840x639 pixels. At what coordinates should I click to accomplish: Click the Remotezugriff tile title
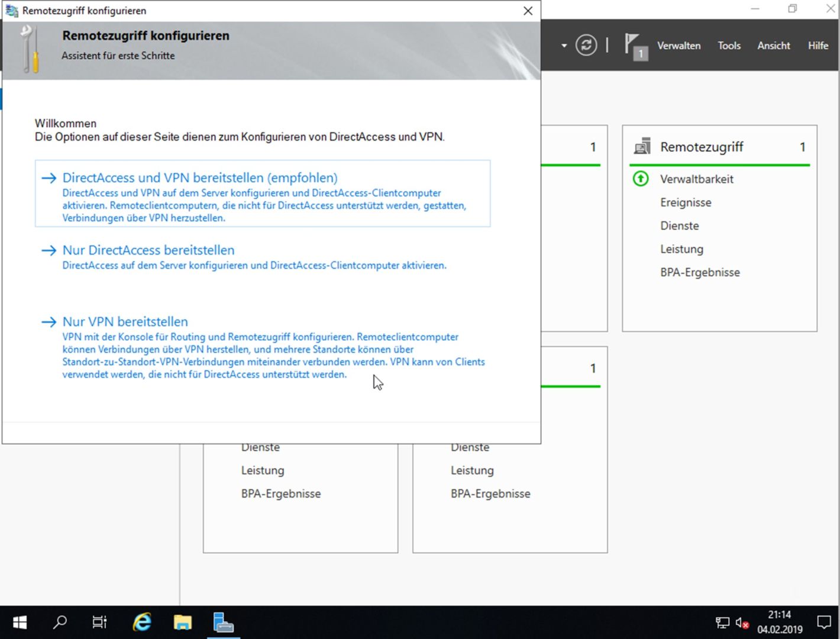point(702,147)
